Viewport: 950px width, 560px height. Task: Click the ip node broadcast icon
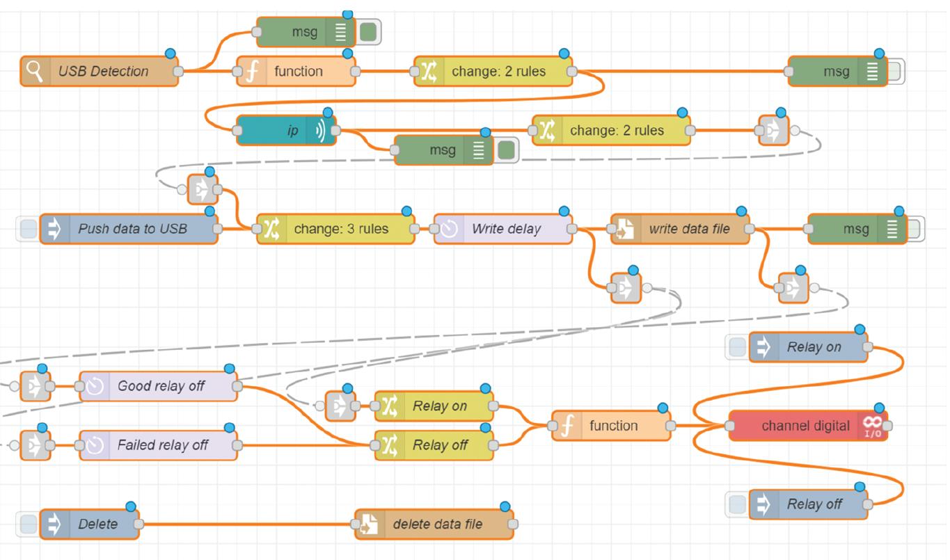[x=321, y=130]
